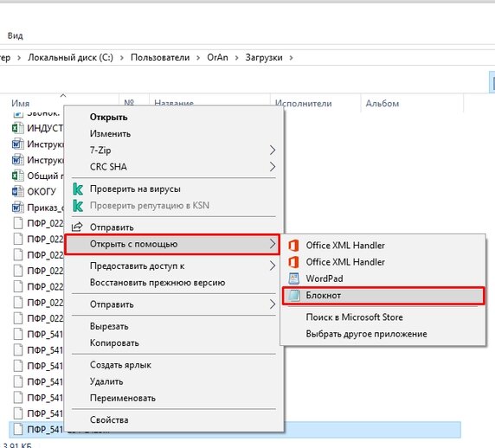This screenshot has width=495, height=448.
Task: Click the Kaspersky Проверить на вирусы item
Action: [x=135, y=189]
